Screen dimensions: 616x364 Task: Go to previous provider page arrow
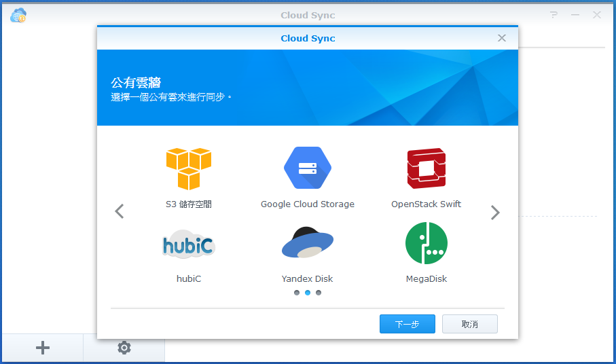tap(120, 211)
